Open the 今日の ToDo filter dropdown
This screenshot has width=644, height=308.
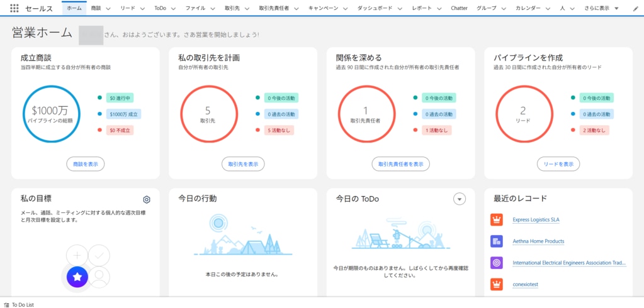point(460,199)
